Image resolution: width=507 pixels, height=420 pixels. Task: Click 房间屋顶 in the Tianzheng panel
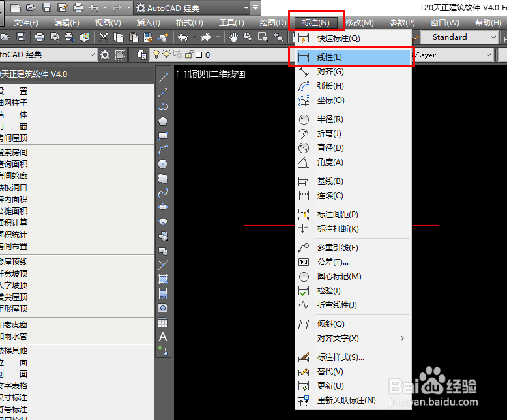pos(14,138)
